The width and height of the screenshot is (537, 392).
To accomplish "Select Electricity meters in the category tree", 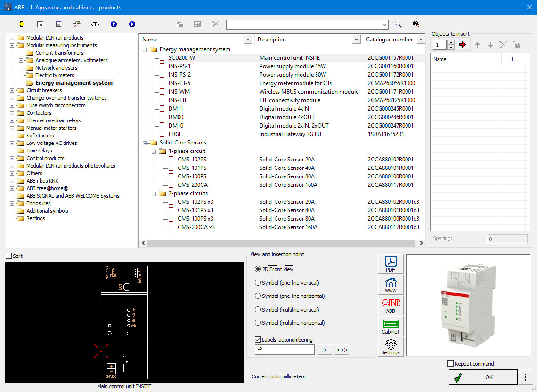I will pos(55,75).
